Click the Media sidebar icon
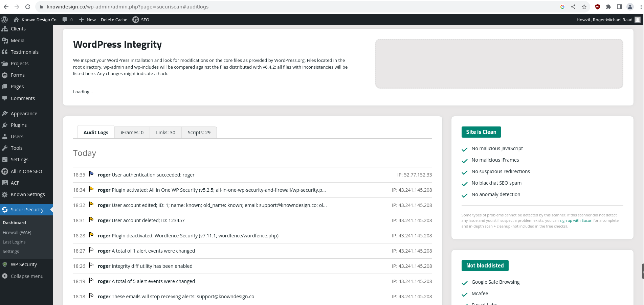644x305 pixels. [5, 41]
